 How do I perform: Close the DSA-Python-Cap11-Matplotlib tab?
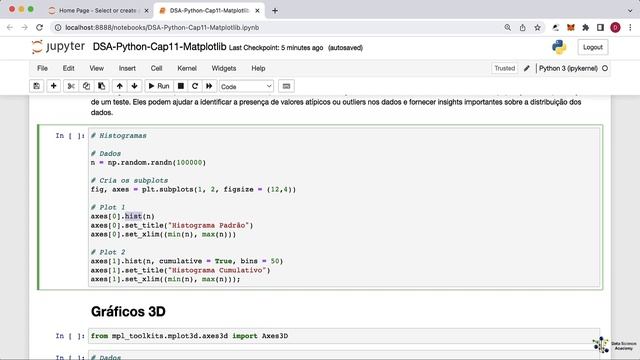click(x=257, y=11)
